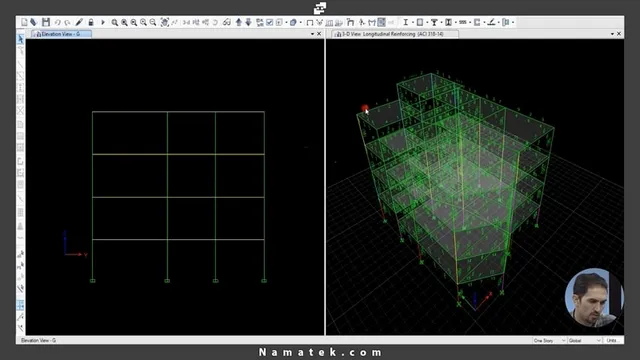This screenshot has width=640, height=360.
Task: Open Set Display Options checkbox icon
Action: point(270,22)
